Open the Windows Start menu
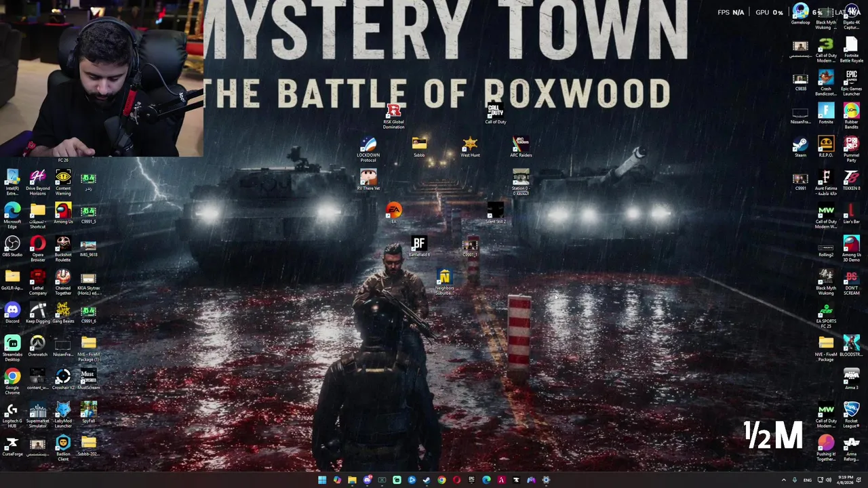 point(322,480)
